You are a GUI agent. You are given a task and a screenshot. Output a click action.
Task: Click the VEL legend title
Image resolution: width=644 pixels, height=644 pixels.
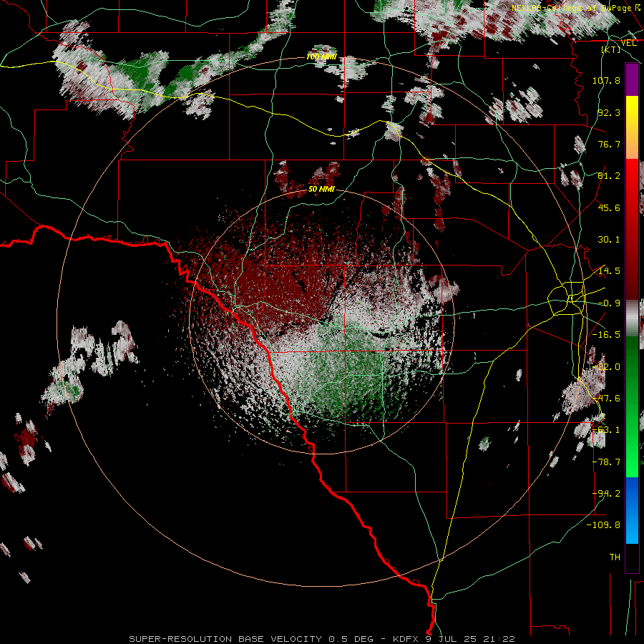tap(628, 43)
